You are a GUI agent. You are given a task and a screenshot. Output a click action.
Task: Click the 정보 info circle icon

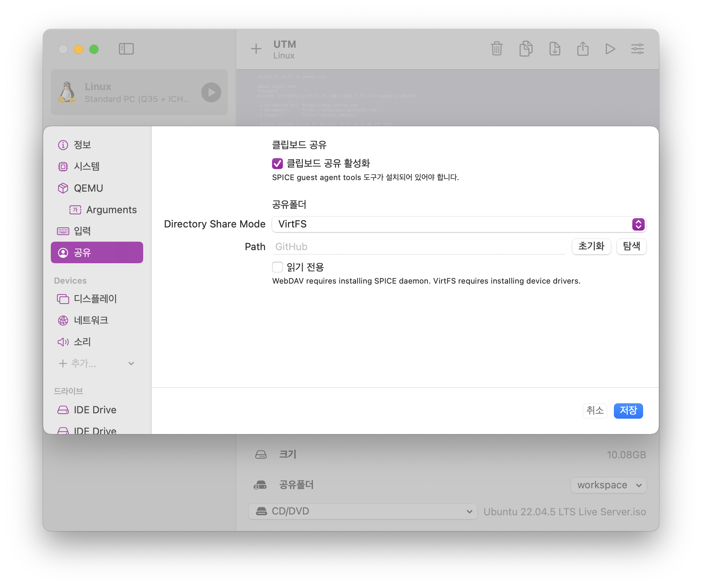point(63,145)
